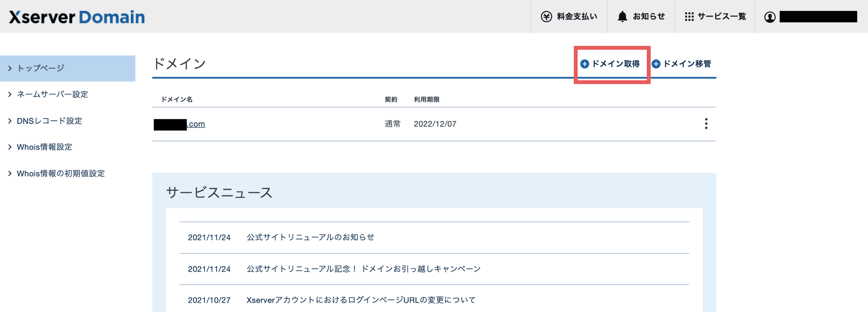
Task: Click chevron next to ネームサーバー設定
Action: (x=10, y=94)
